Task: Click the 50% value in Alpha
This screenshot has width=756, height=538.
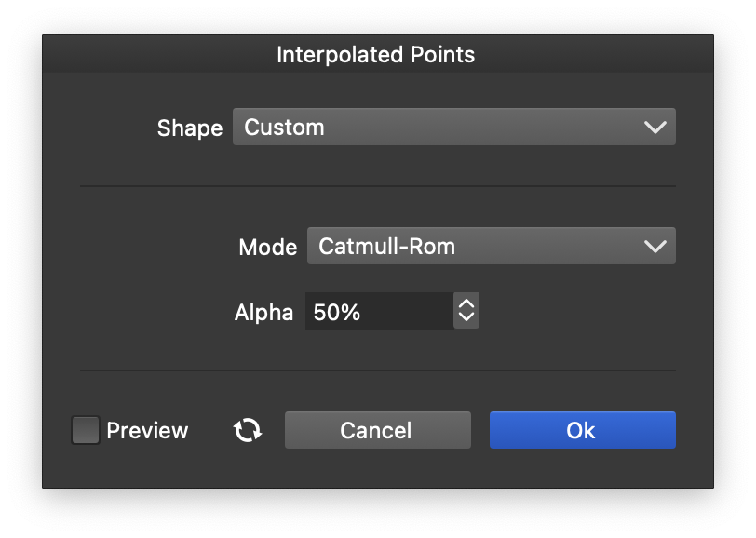Action: [337, 313]
